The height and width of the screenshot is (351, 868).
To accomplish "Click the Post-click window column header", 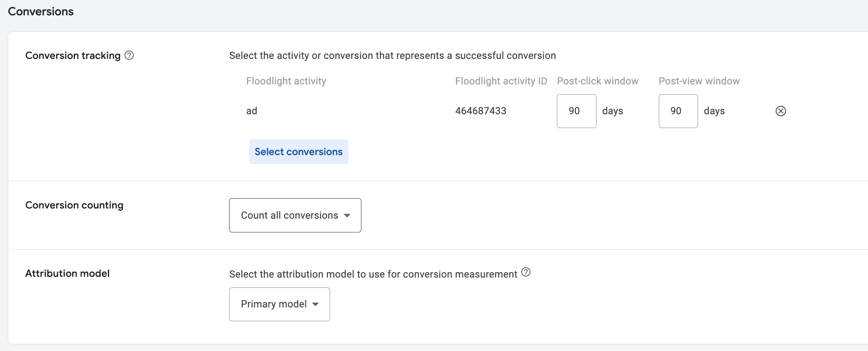I will pos(598,81).
